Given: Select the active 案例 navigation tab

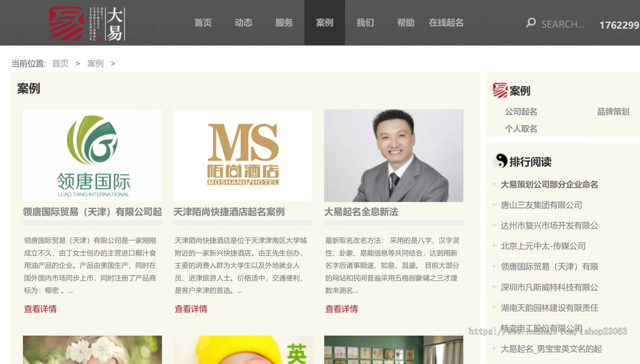Looking at the screenshot, I should point(325,23).
